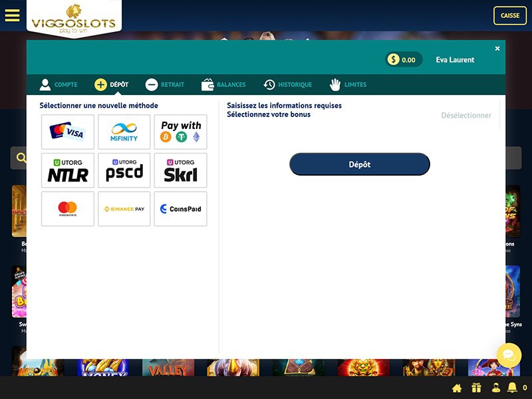Switch to the Historique tab
The width and height of the screenshot is (532, 399).
point(288,84)
